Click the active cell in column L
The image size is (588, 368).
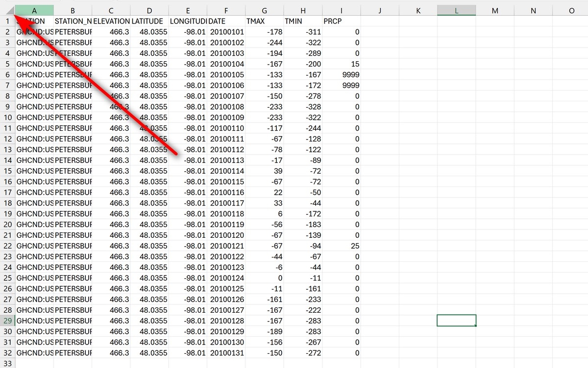click(456, 321)
